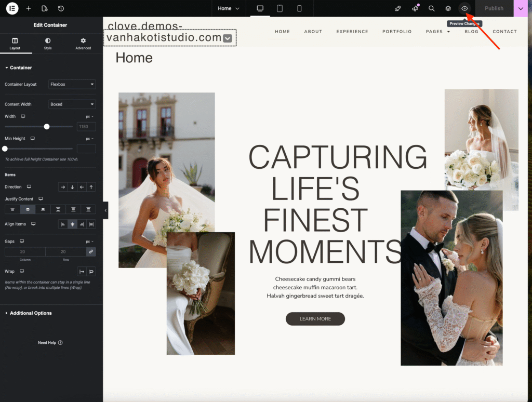The height and width of the screenshot is (402, 532).
Task: Open the revision history icon
Action: (x=61, y=8)
